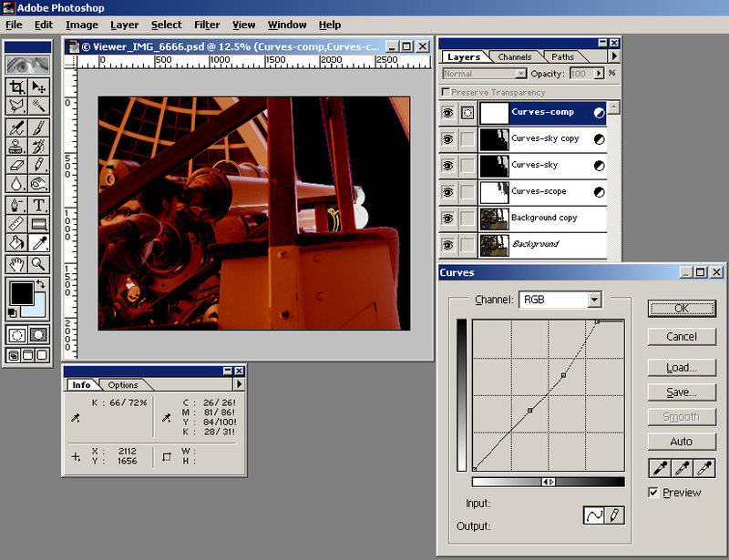
Task: Hide the Background layer
Action: pyautogui.click(x=447, y=245)
